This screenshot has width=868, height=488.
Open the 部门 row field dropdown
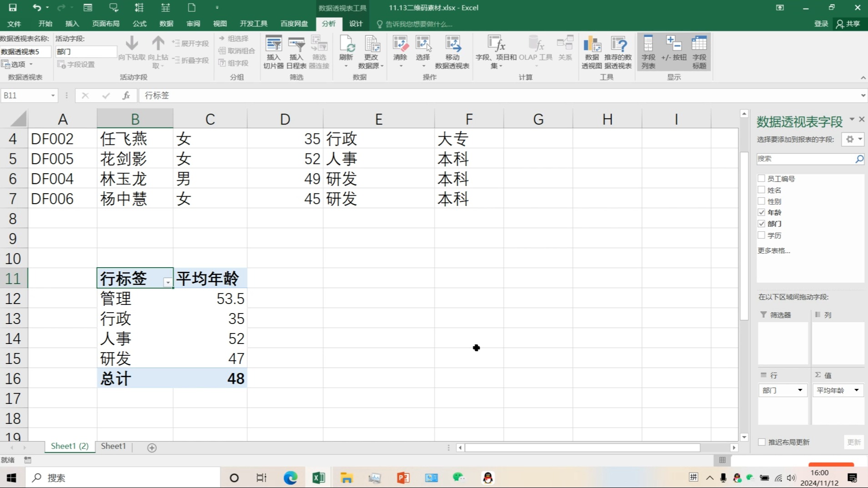tap(800, 390)
